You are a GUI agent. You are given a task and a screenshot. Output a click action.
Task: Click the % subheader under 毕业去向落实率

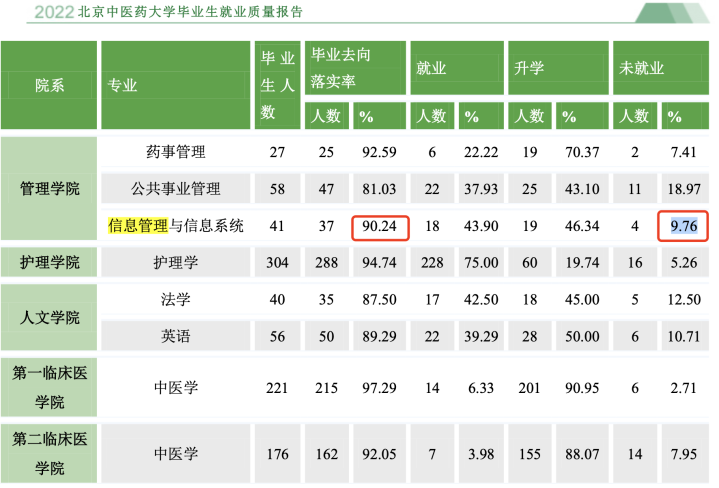379,116
